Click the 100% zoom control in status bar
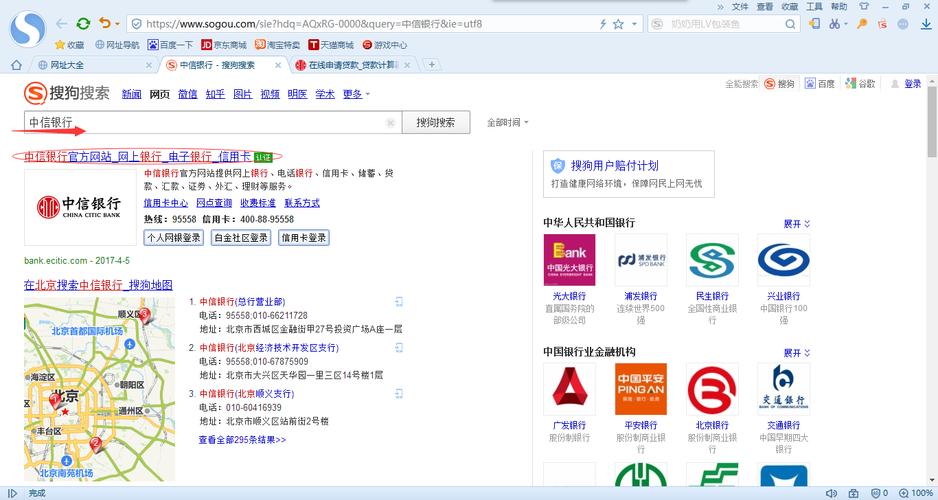The width and height of the screenshot is (938, 500). [x=916, y=493]
